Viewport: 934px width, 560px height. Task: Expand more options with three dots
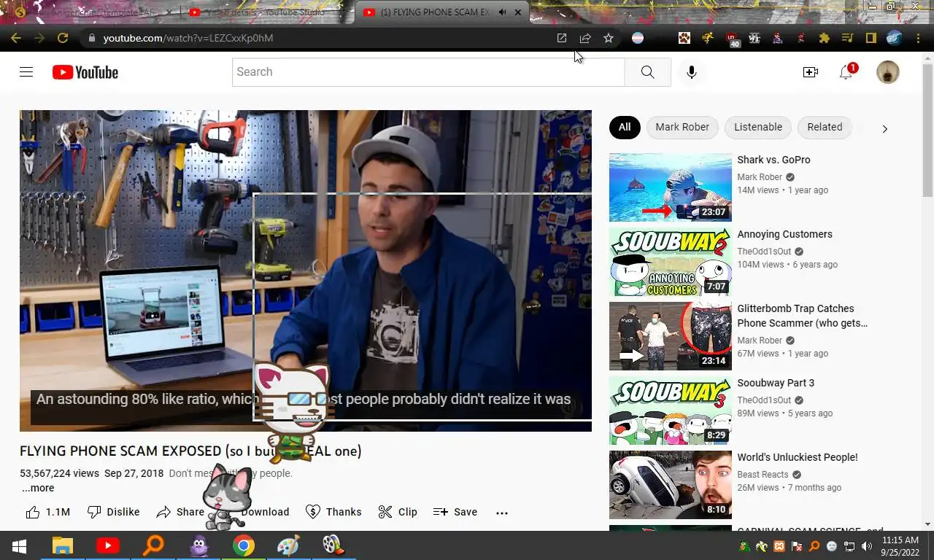[502, 513]
